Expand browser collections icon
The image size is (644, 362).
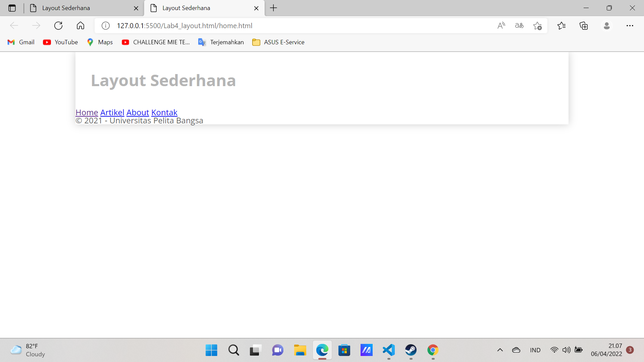(584, 25)
